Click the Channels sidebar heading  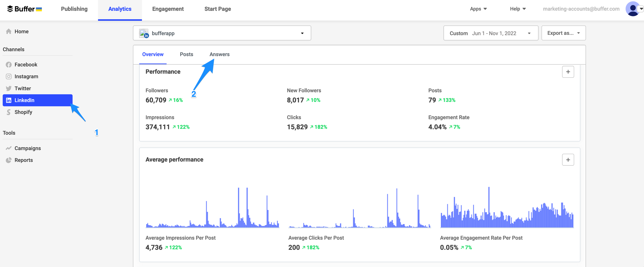14,49
